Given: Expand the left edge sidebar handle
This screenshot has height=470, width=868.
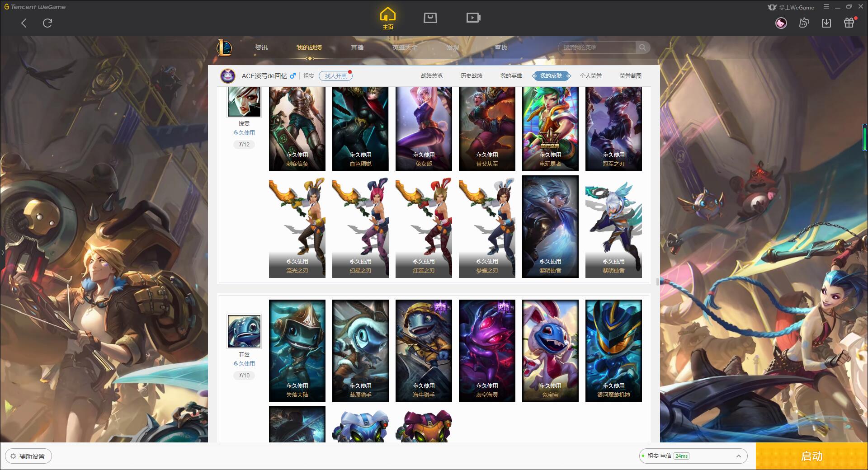Looking at the screenshot, I should point(2,252).
